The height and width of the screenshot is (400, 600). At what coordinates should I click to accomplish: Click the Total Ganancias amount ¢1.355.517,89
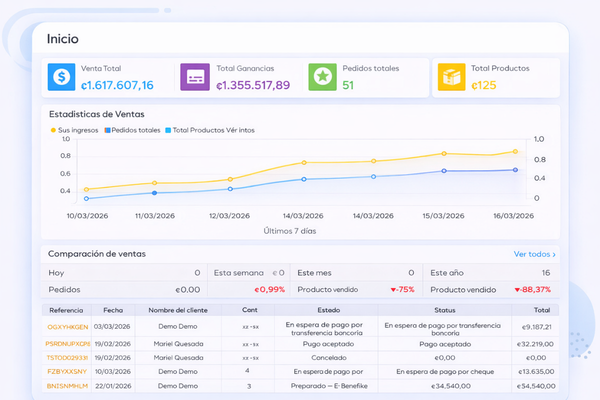(x=253, y=85)
